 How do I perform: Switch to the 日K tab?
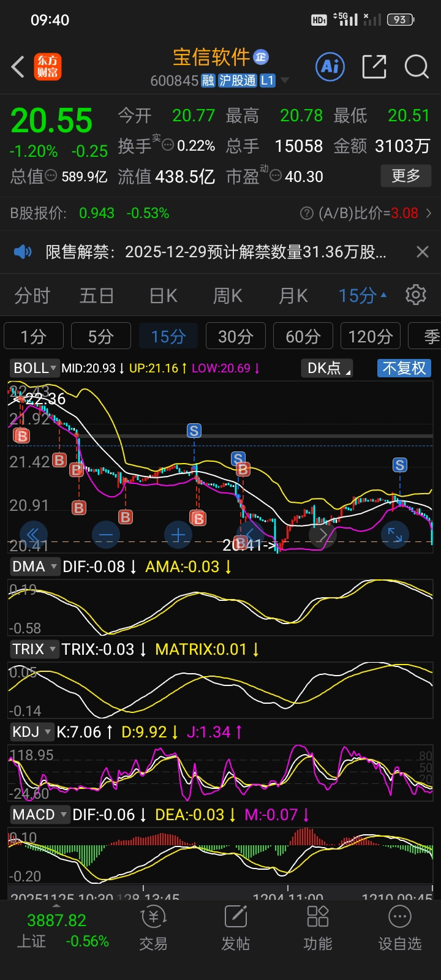click(x=164, y=296)
